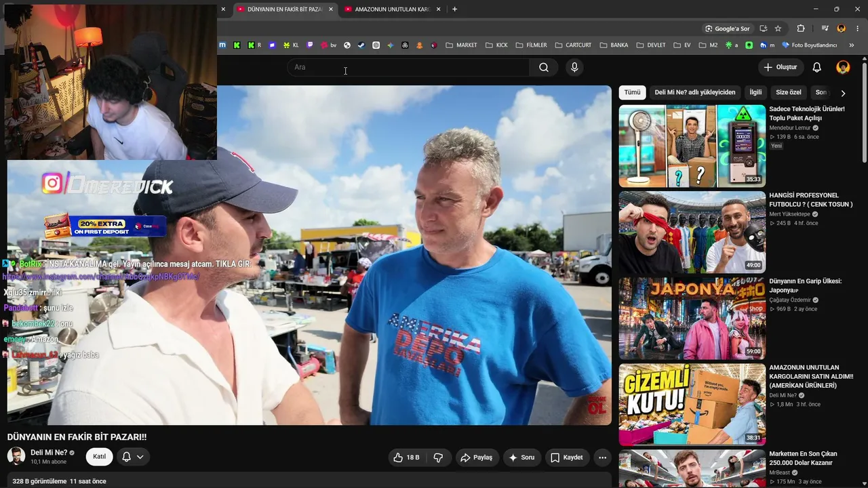Screen dimensions: 868x488
Task: Bookmark this page with the star icon
Action: tap(778, 28)
